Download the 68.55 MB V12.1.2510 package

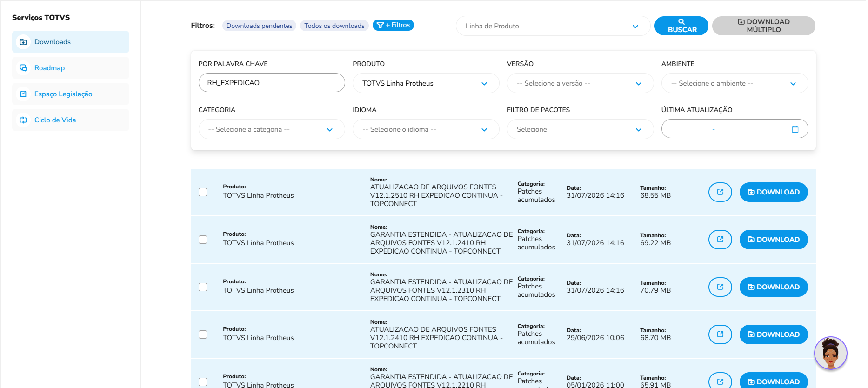pos(774,192)
